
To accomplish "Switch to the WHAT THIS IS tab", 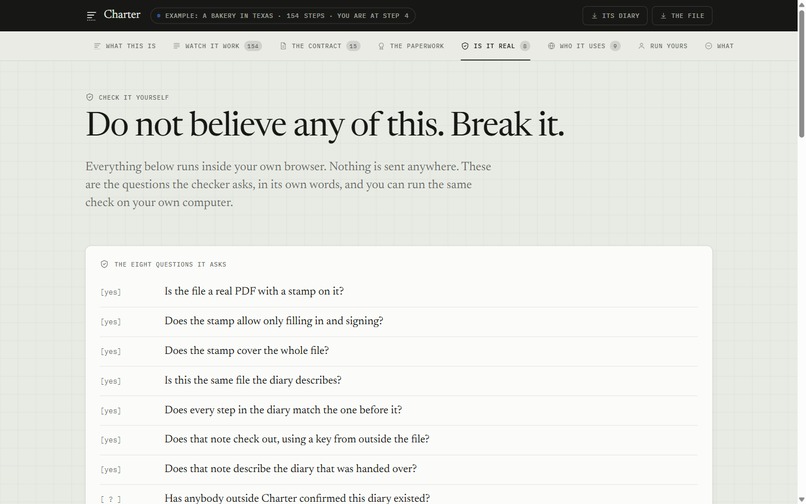I will click(124, 46).
